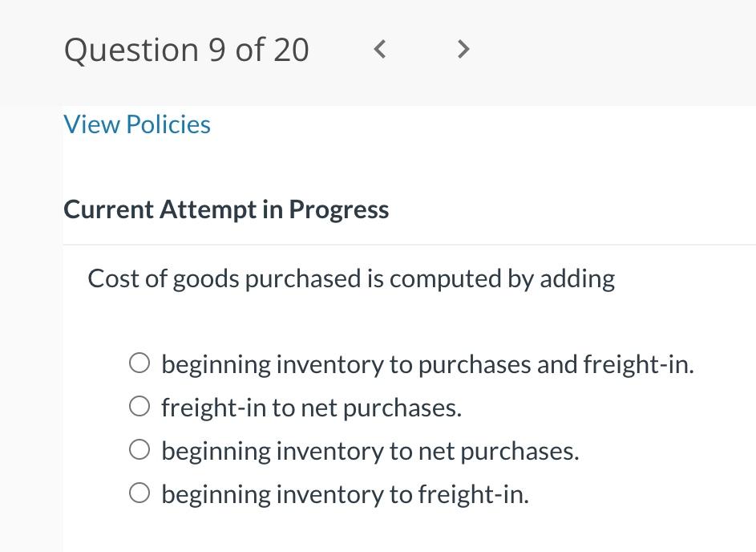Click the previous-question arrow beside the header

379,49
